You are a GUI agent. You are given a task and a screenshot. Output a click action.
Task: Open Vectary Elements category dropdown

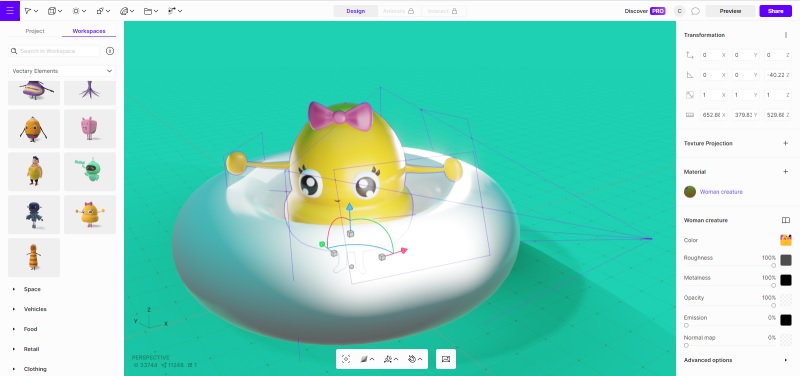click(61, 71)
